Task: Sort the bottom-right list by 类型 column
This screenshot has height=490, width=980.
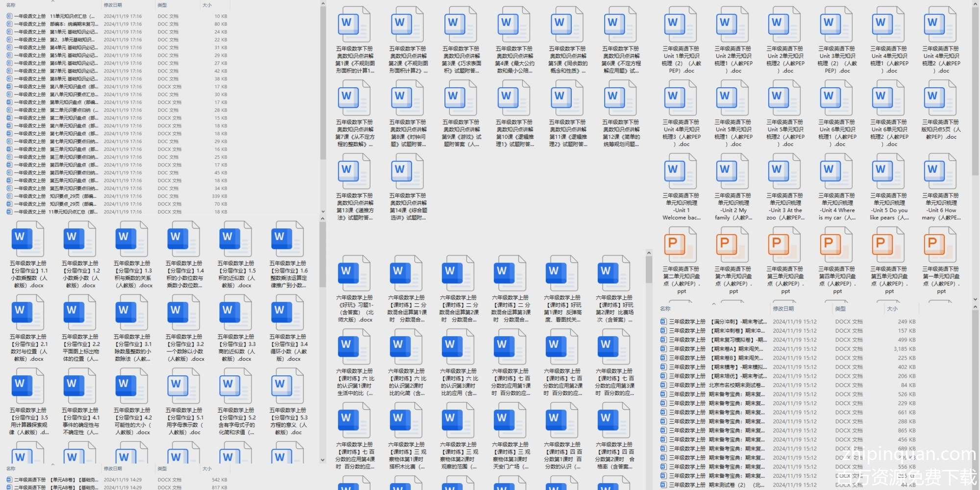Action: point(840,309)
